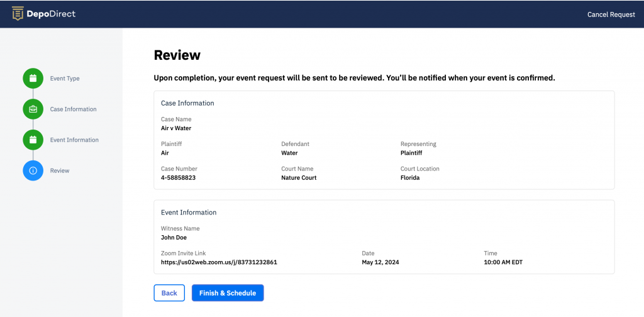Click court name 'Nature Court'
Viewport: 644px width, 317px height.
tap(299, 178)
